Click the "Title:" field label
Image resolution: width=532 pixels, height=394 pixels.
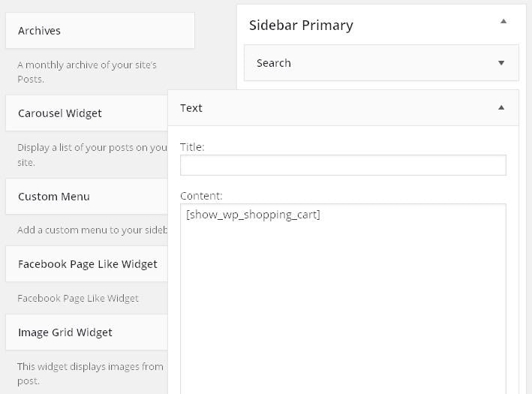(192, 147)
